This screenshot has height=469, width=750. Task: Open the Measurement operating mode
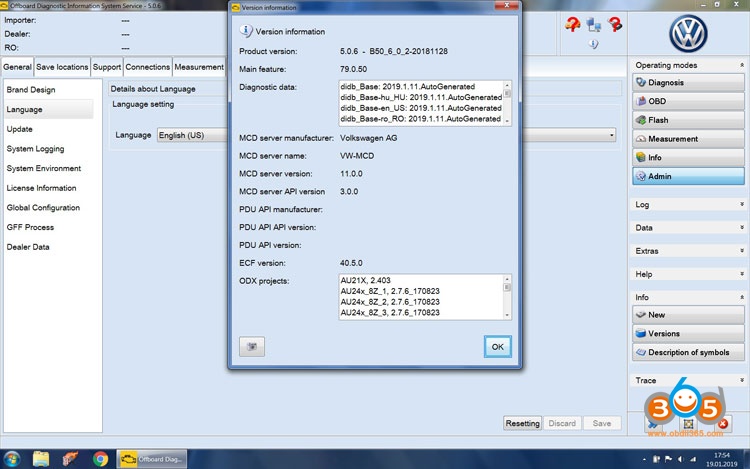click(688, 139)
